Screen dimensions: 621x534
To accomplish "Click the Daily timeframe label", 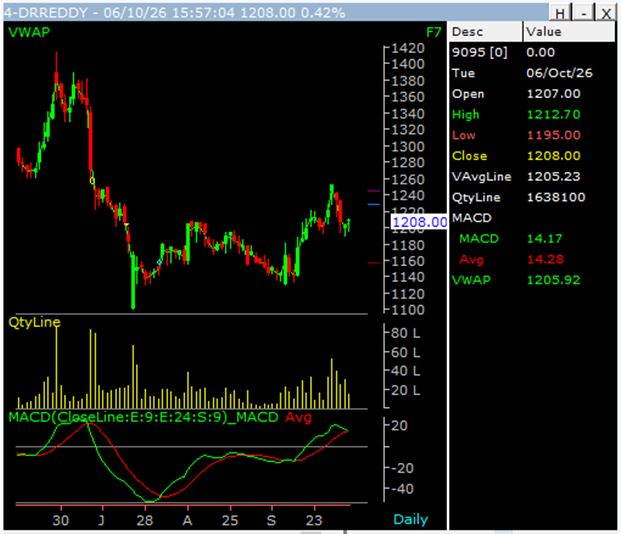I will coord(410,519).
